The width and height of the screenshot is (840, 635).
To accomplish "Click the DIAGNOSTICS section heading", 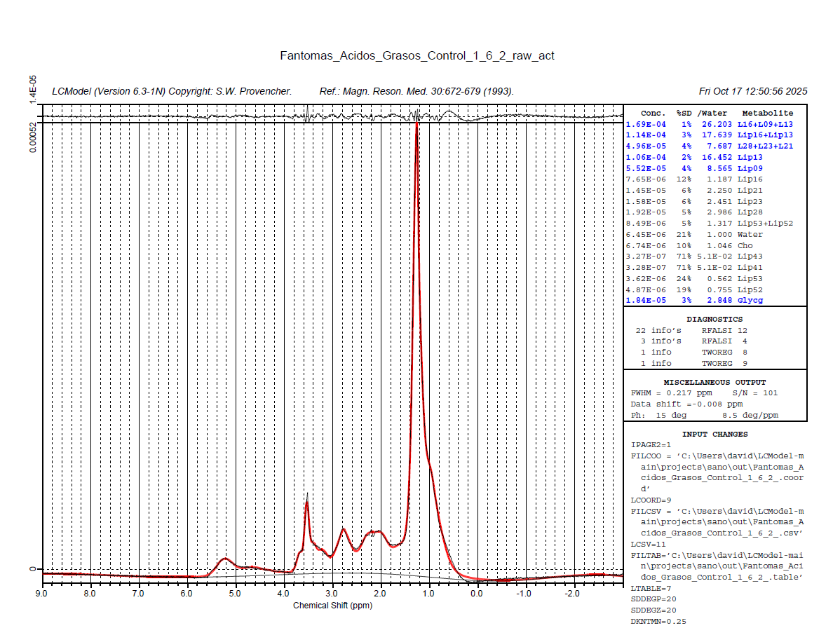I will click(714, 320).
